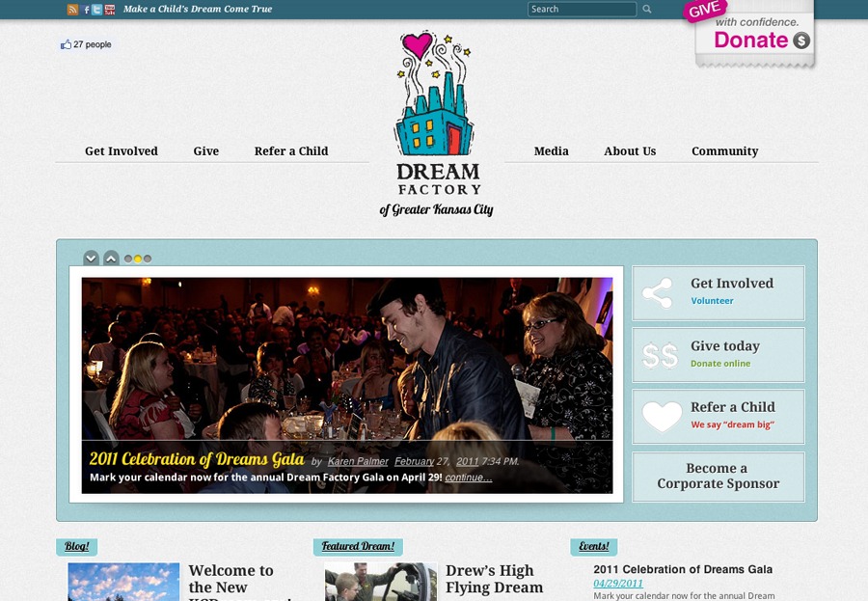Viewport: 868px width, 601px height.
Task: Select the third slider dot
Action: [148, 259]
